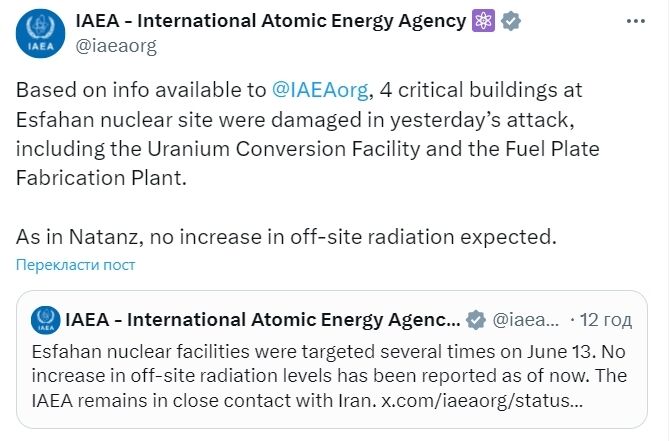Click verified badge in the quoted post
672x441 pixels.
click(476, 320)
